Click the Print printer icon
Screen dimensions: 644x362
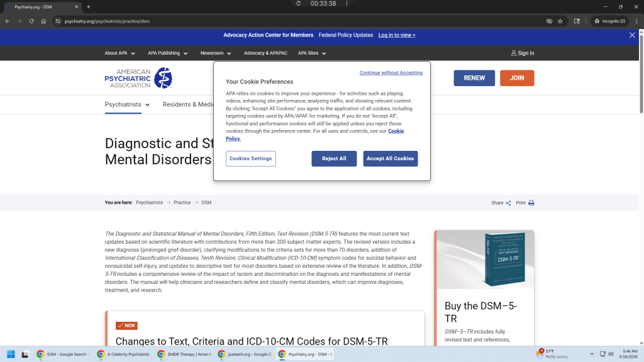coord(531,203)
